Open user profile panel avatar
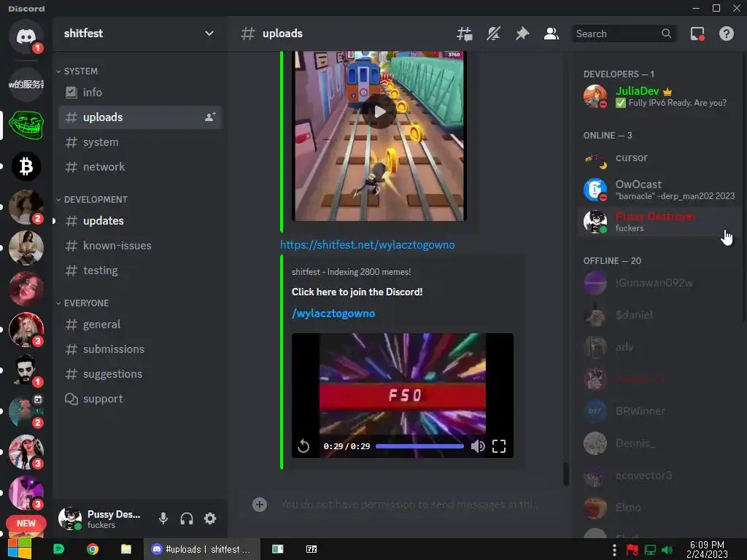 click(x=69, y=518)
